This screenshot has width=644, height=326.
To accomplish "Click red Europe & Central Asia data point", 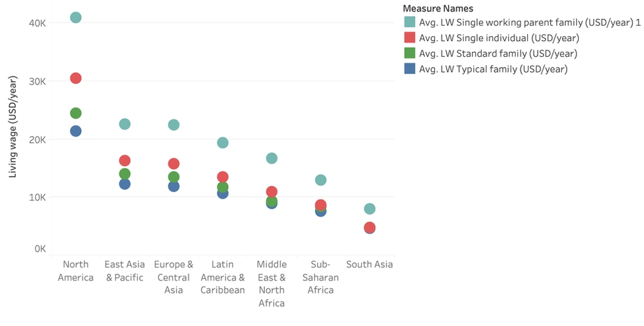I will (173, 164).
